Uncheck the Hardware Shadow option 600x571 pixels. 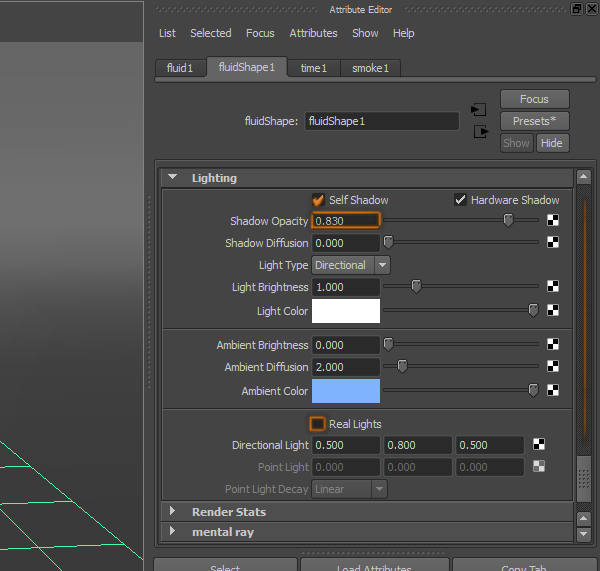coord(461,200)
